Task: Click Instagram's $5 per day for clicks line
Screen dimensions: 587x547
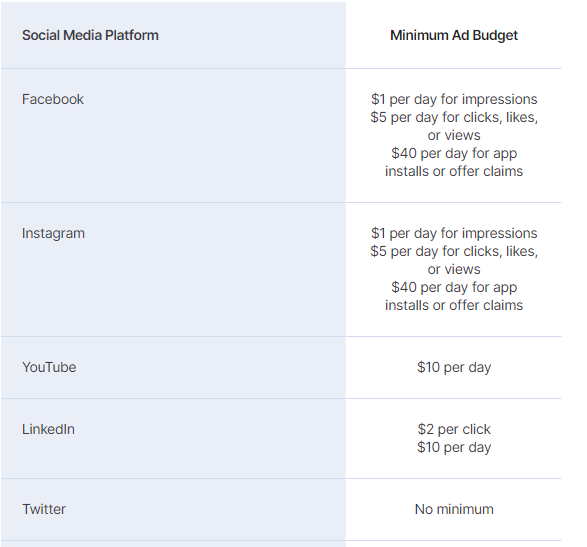Action: (454, 251)
